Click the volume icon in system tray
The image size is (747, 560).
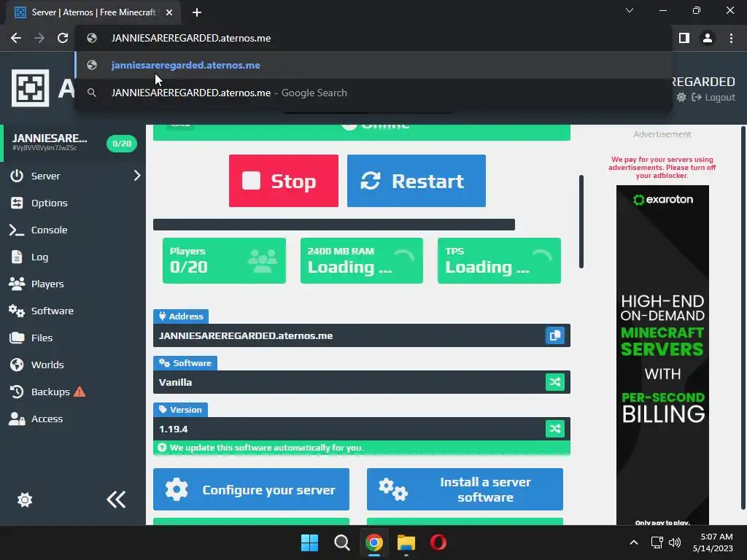click(x=675, y=542)
